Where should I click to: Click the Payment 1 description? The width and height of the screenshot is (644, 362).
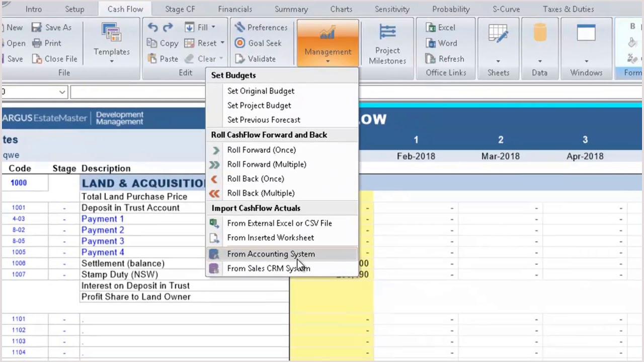pos(103,219)
